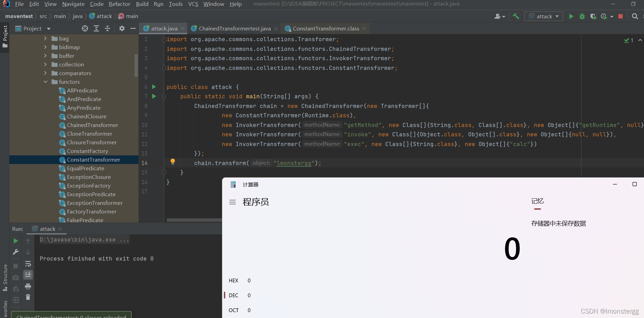Viewport: 644px width, 318px height.
Task: Select opened file locate target icon
Action: 85,28
